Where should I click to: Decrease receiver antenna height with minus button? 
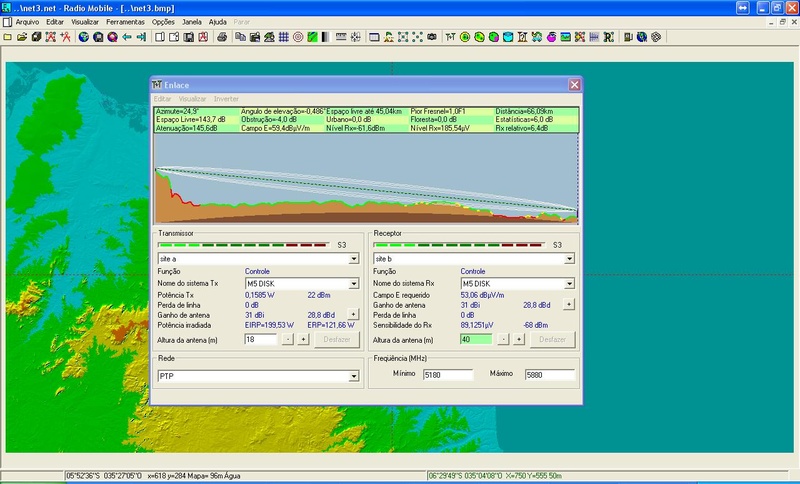point(503,340)
